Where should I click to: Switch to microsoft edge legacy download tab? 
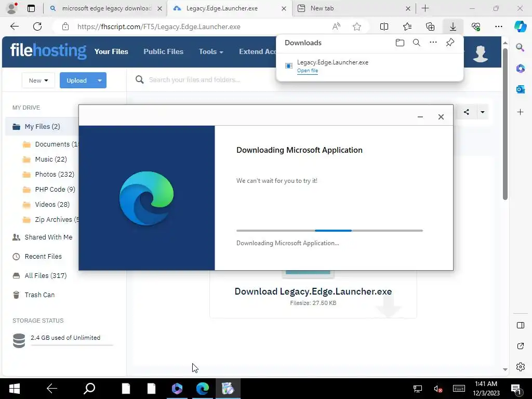[106, 8]
